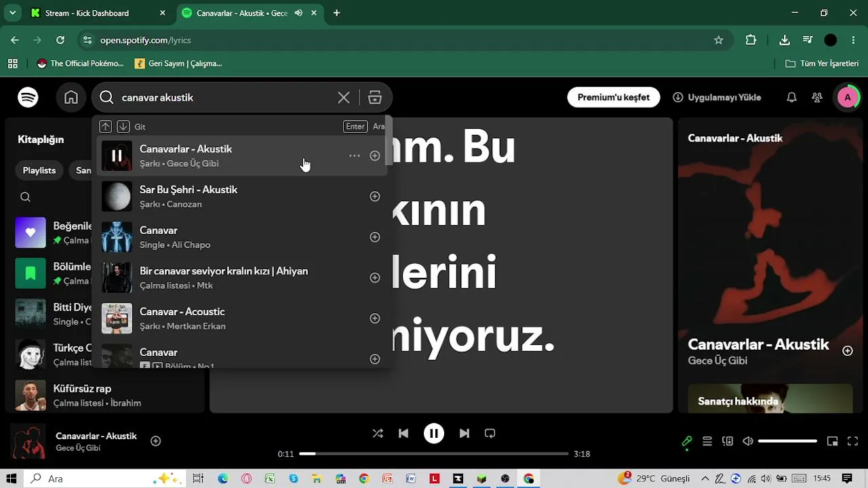Viewport: 868px width, 488px height.
Task: Open Connect to a device
Action: (x=728, y=441)
